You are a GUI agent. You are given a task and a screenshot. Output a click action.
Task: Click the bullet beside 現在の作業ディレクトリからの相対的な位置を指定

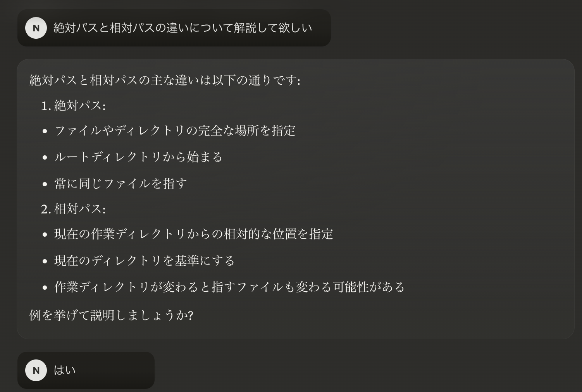[44, 234]
